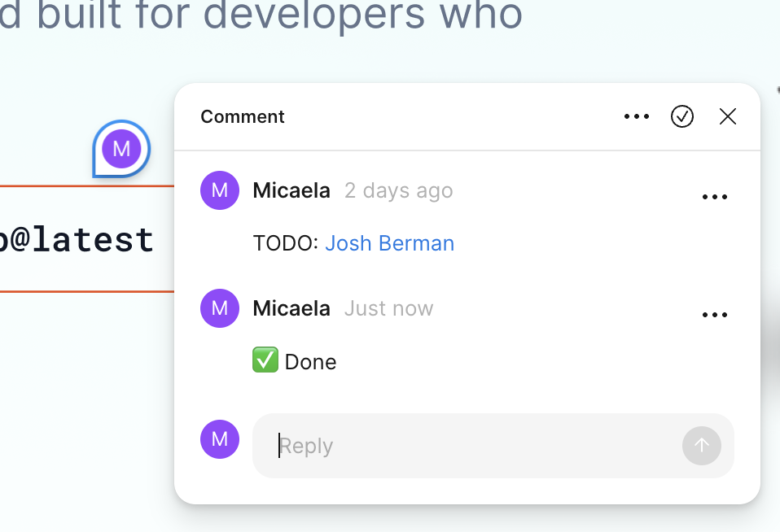Click the purple comment pin on canvas
780x532 pixels.
(x=121, y=149)
